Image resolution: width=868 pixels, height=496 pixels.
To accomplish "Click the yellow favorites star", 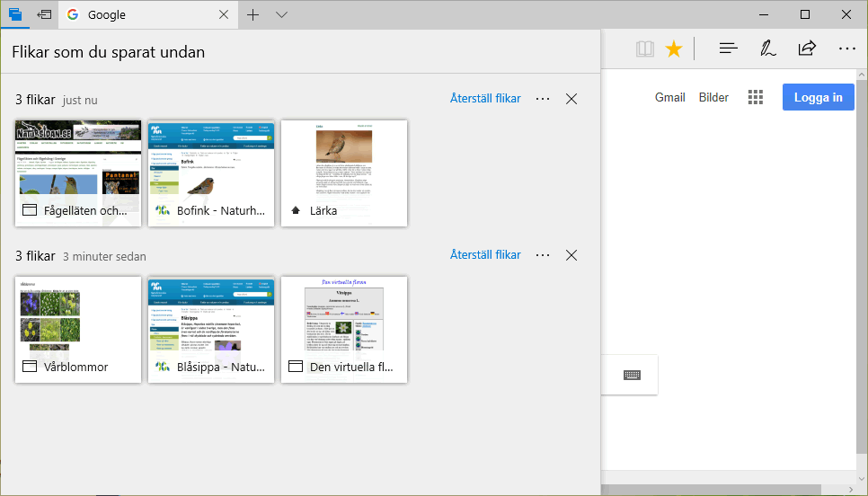I will [673, 49].
